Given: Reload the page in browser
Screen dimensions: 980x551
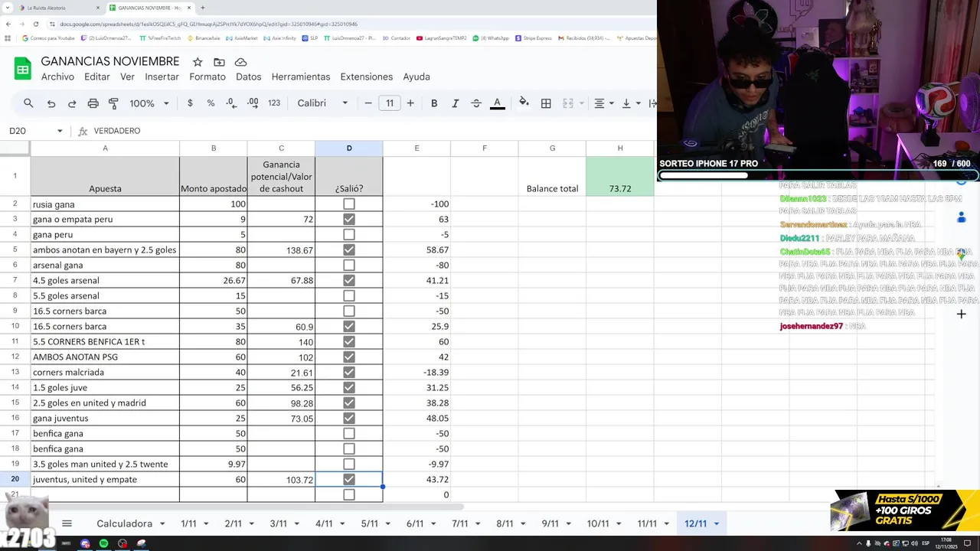Looking at the screenshot, I should coord(35,24).
